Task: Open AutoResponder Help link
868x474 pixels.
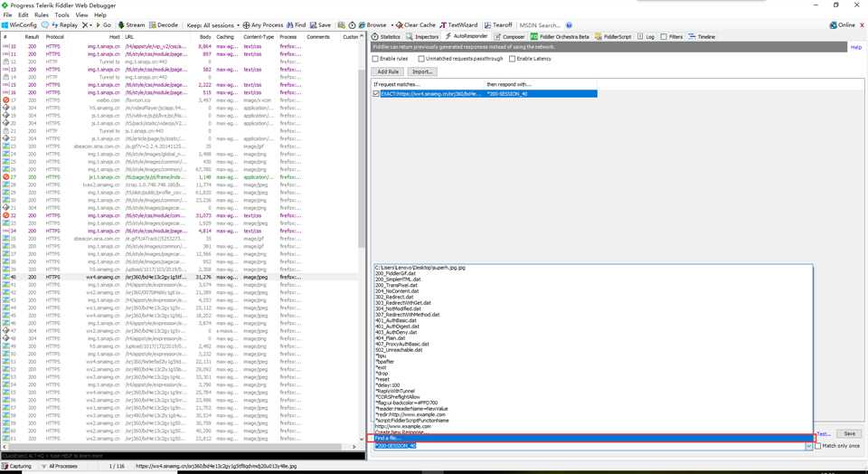Action: 856,48
